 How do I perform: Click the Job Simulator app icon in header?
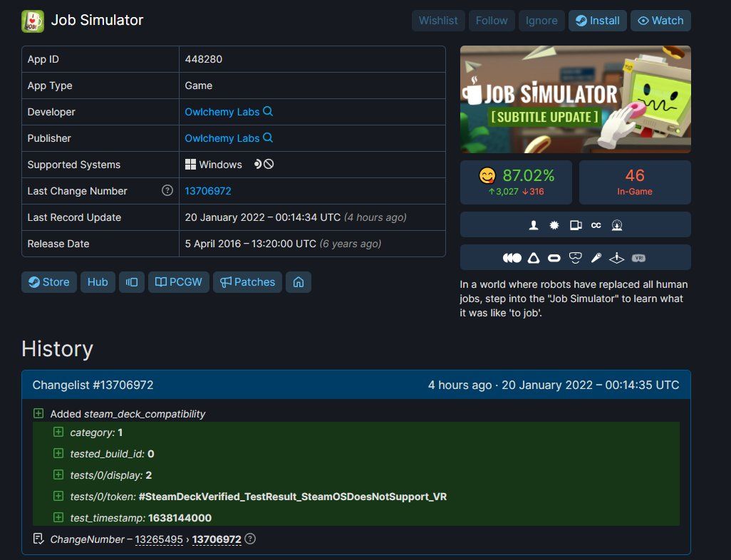(x=33, y=21)
